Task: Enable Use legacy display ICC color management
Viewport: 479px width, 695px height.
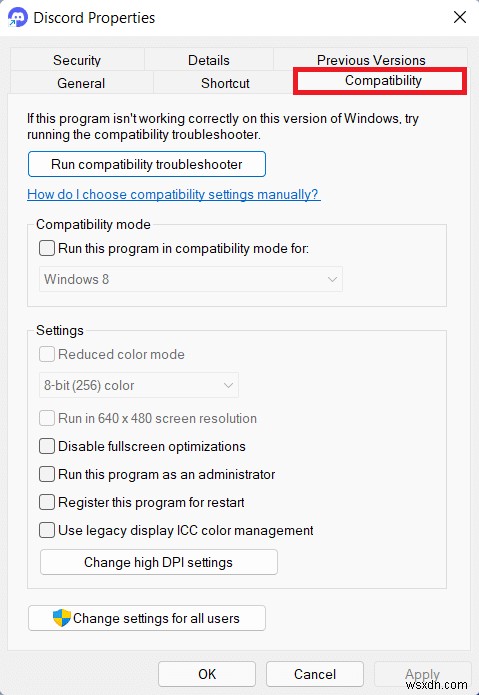Action: tap(47, 530)
